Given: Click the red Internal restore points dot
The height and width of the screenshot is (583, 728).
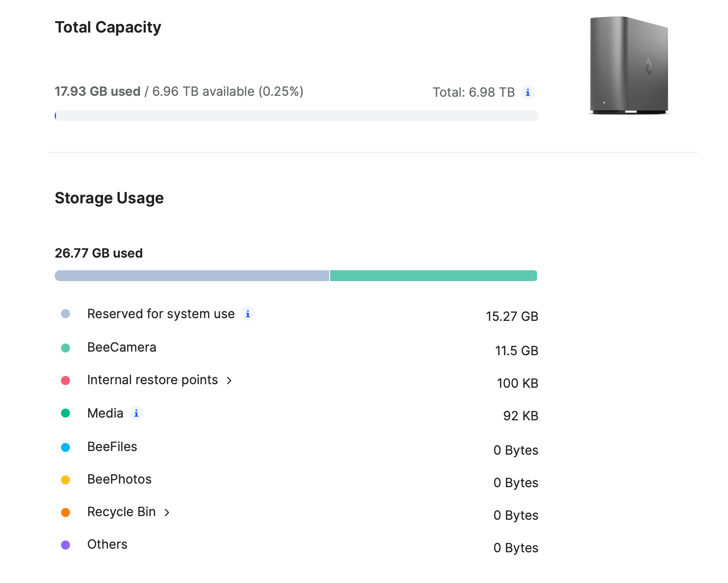Looking at the screenshot, I should pyautogui.click(x=65, y=381).
